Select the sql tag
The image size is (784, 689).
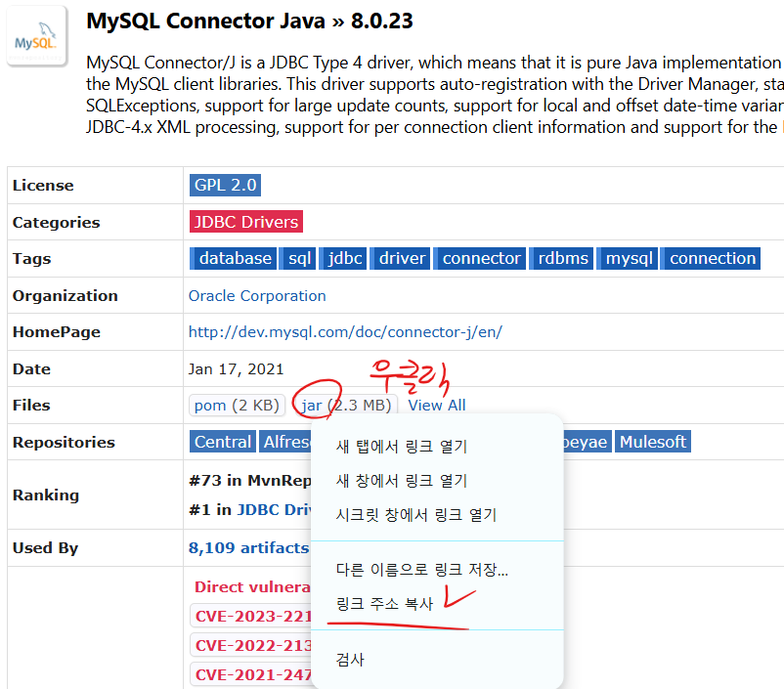click(x=297, y=259)
